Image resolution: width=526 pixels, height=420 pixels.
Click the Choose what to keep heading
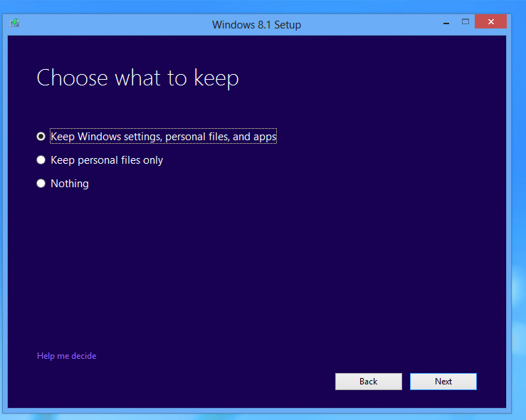tap(137, 78)
